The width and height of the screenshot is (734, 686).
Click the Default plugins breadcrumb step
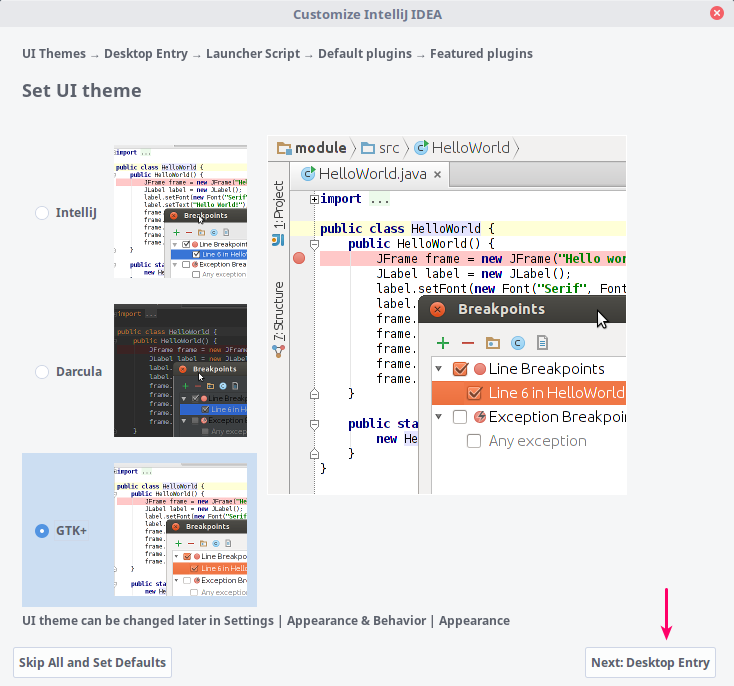(x=365, y=54)
